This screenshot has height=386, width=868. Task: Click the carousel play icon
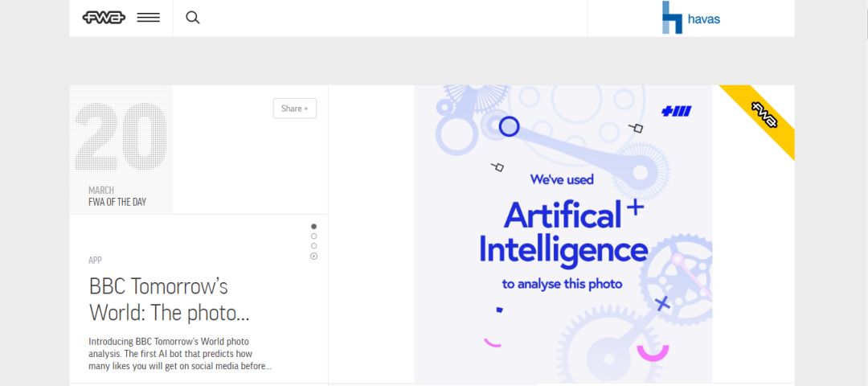(x=313, y=256)
